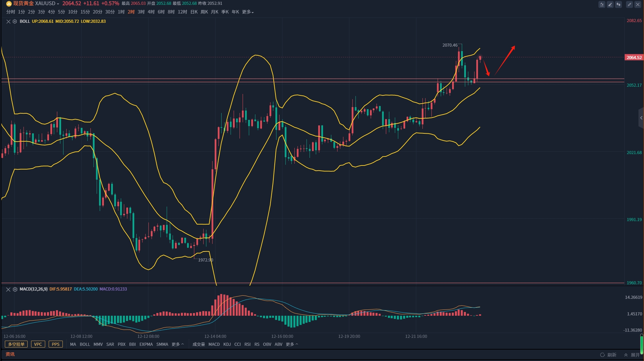This screenshot has height=361, width=644.
Task: Click the 刷新 refresh link
Action: click(612, 355)
